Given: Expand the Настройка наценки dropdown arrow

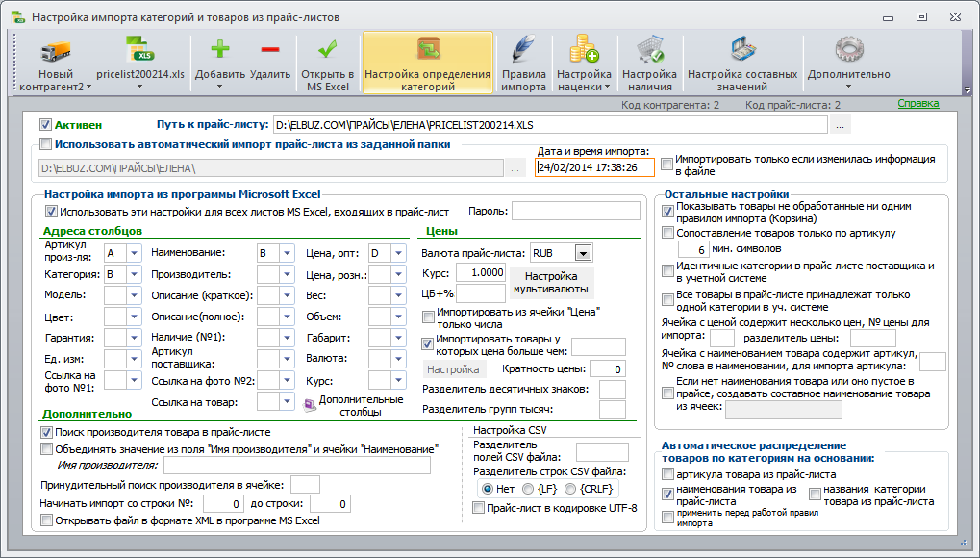Looking at the screenshot, I should (607, 87).
